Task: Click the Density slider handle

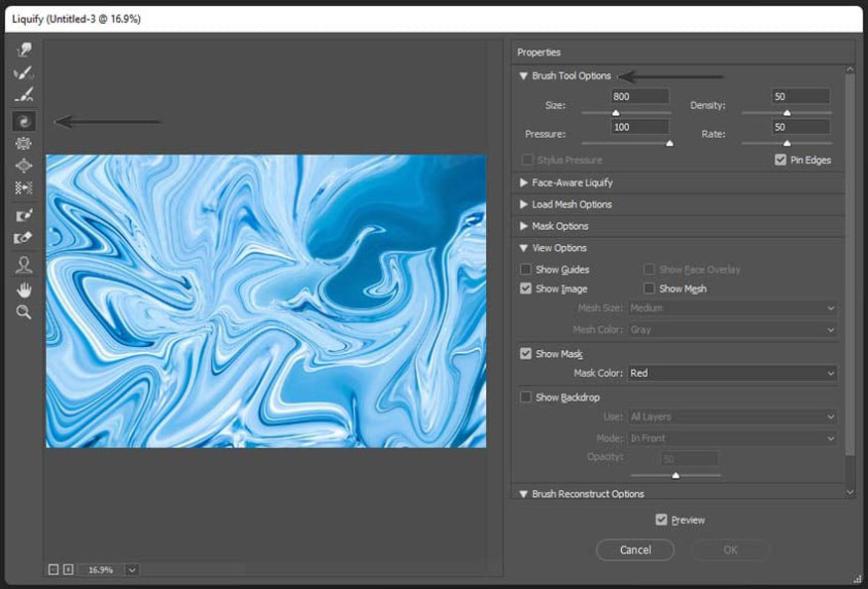Action: tap(787, 113)
